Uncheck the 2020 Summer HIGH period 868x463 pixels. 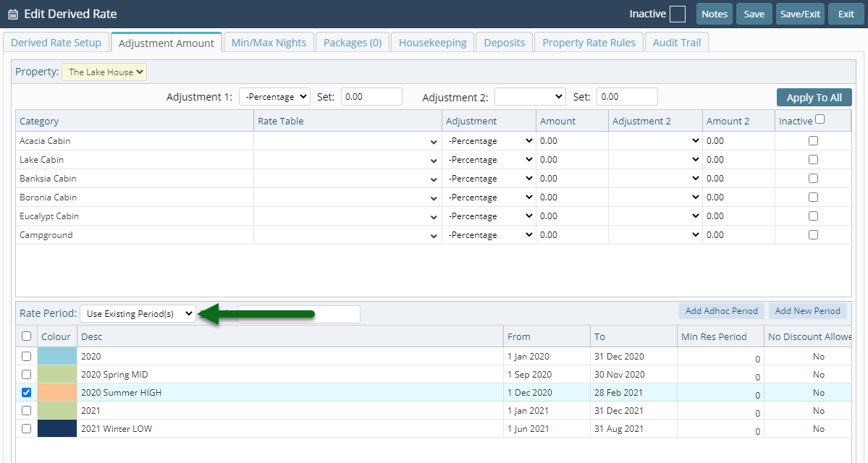point(26,393)
